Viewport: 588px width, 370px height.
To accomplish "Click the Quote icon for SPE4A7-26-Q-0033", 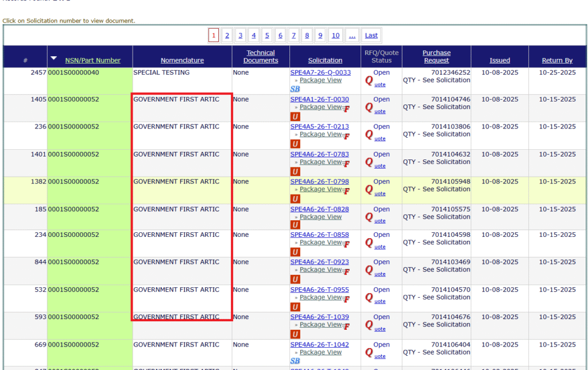I will coord(369,81).
